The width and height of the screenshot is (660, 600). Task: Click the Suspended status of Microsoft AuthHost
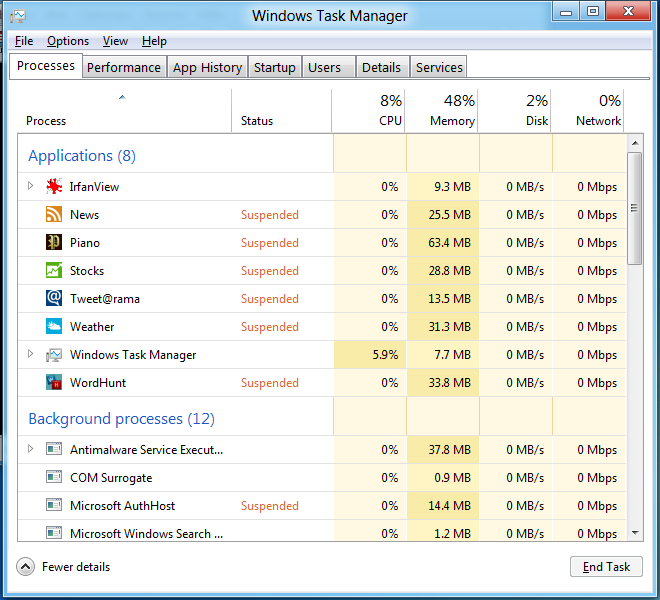[270, 506]
